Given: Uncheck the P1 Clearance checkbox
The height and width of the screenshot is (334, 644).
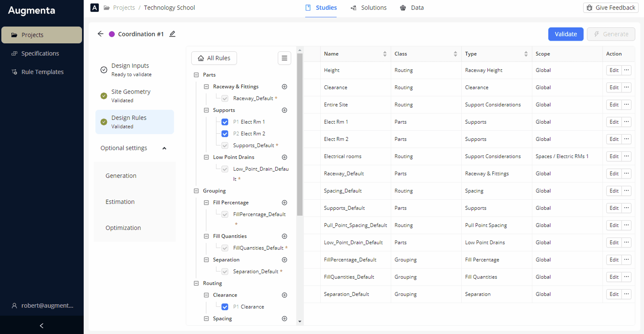Looking at the screenshot, I should click(x=225, y=307).
